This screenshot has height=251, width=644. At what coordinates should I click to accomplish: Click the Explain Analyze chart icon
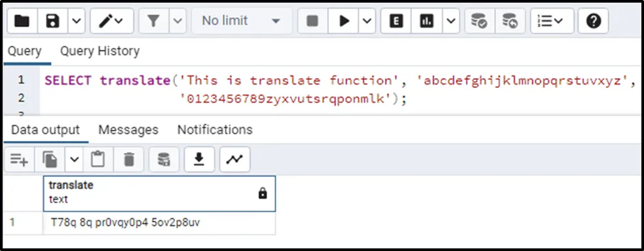point(426,21)
